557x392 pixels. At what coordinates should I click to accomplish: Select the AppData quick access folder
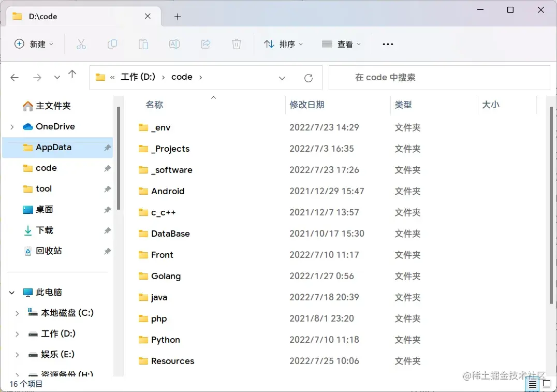pyautogui.click(x=57, y=147)
